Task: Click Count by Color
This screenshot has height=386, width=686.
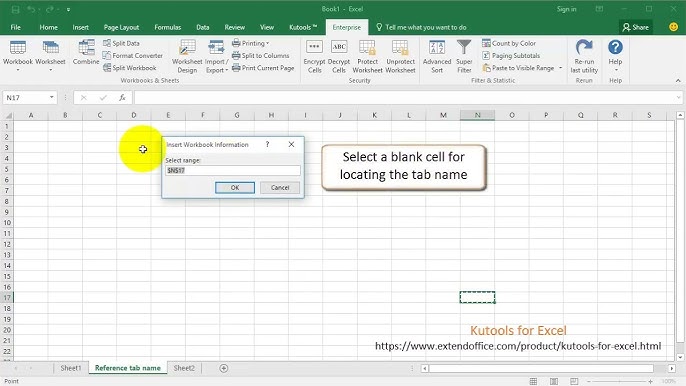Action: click(509, 43)
